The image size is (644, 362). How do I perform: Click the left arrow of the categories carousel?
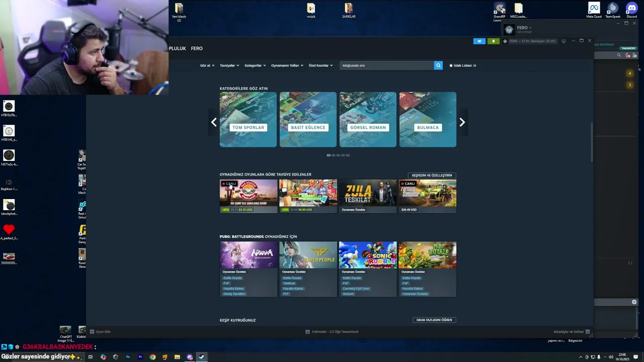pyautogui.click(x=214, y=122)
